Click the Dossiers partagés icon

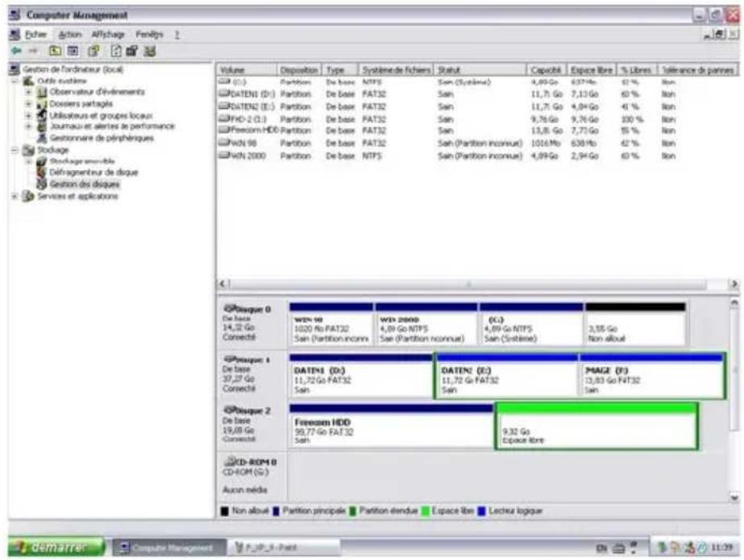click(42, 104)
